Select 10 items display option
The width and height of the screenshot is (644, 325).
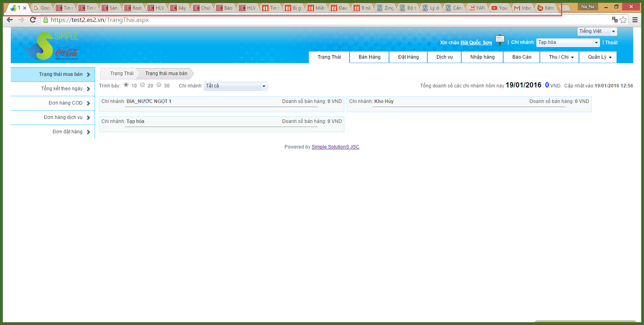tap(126, 85)
